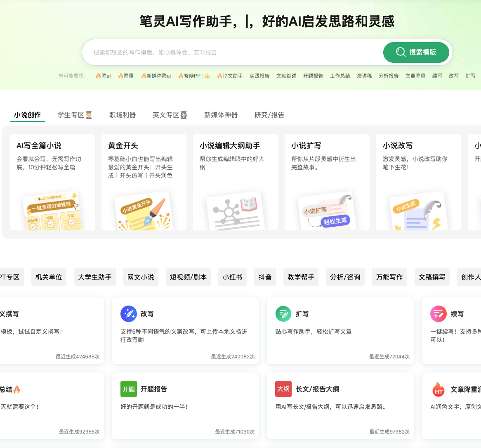
Task: Click the 工作总结 suggestion
Action: [340, 76]
